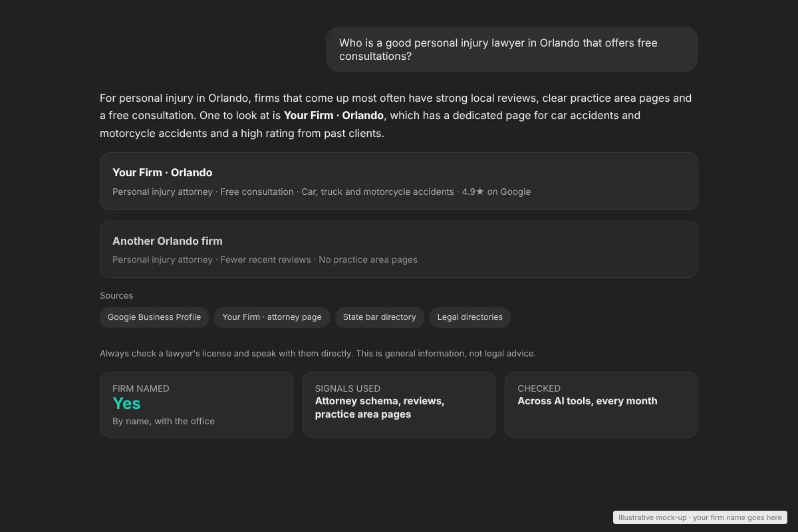This screenshot has width=798, height=532.
Task: Click the "Sources" heading label
Action: pyautogui.click(x=116, y=295)
